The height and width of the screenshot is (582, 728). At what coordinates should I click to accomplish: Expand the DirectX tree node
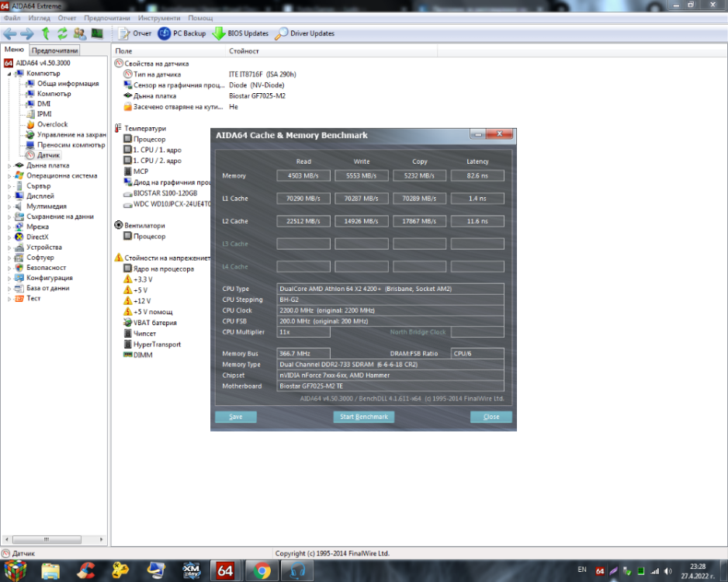pyautogui.click(x=9, y=237)
